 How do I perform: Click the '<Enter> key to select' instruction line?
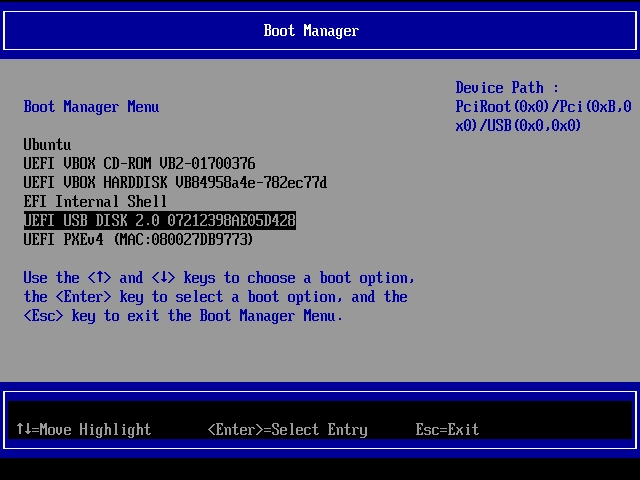click(x=216, y=297)
